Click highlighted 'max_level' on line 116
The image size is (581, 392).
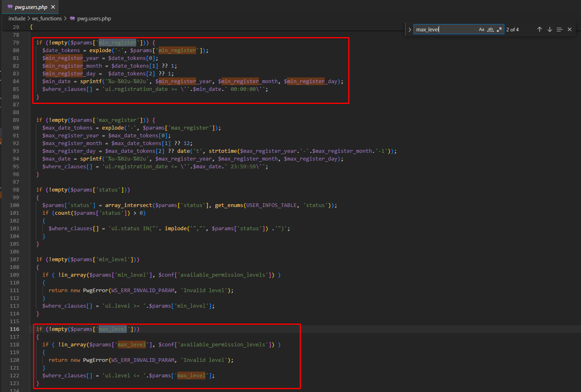pyautogui.click(x=113, y=329)
